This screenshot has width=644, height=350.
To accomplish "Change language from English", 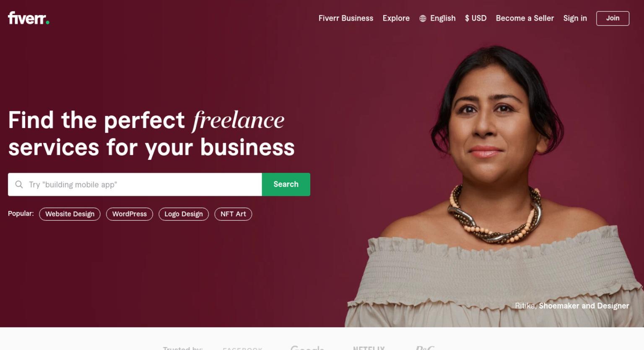I will pos(437,18).
